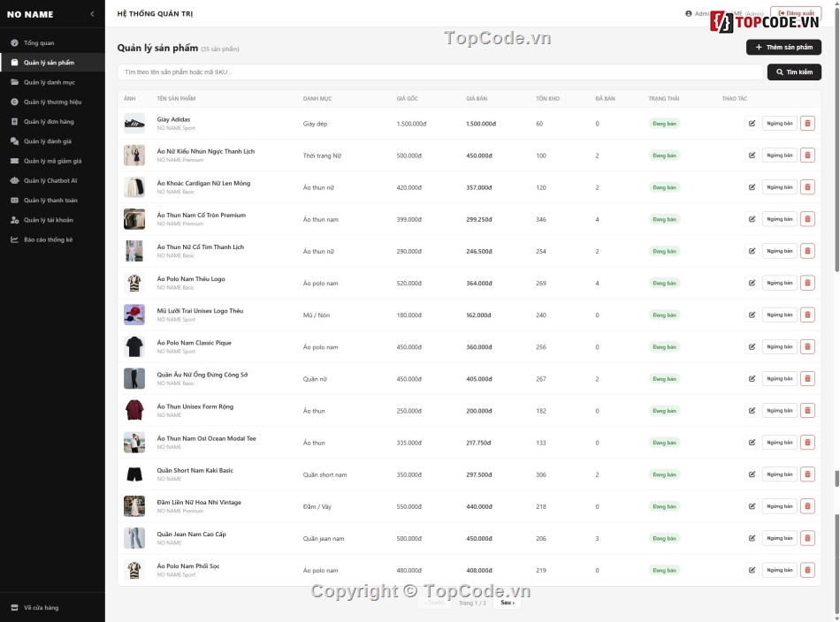Open Đầm Liền Nữ Hoa Nhí Vintage thumbnail
This screenshot has width=840, height=622.
click(x=134, y=506)
